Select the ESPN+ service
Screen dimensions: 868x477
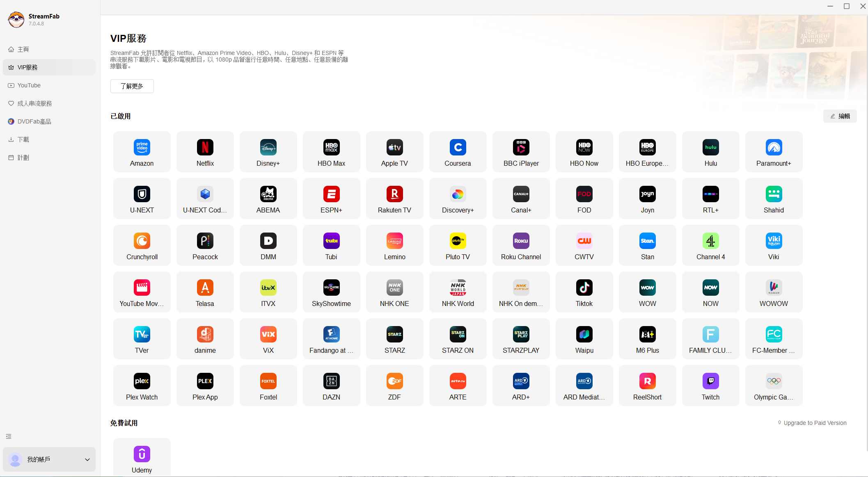pyautogui.click(x=332, y=199)
